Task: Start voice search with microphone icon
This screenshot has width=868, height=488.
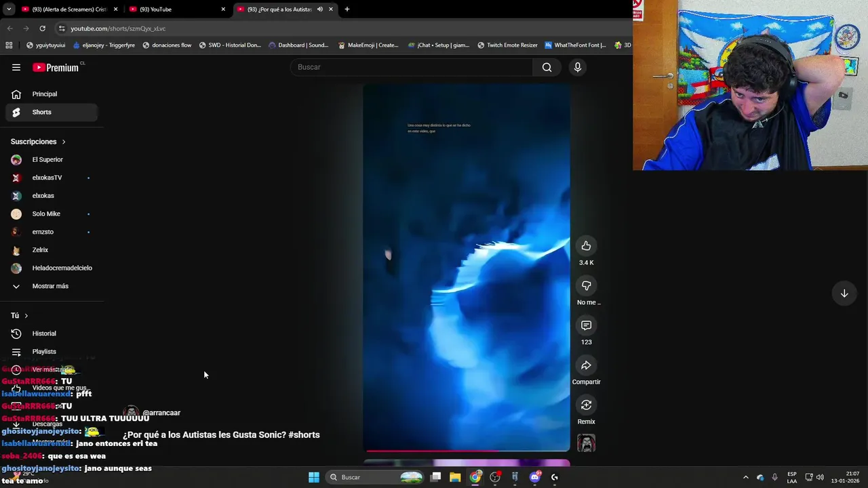Action: tap(578, 67)
